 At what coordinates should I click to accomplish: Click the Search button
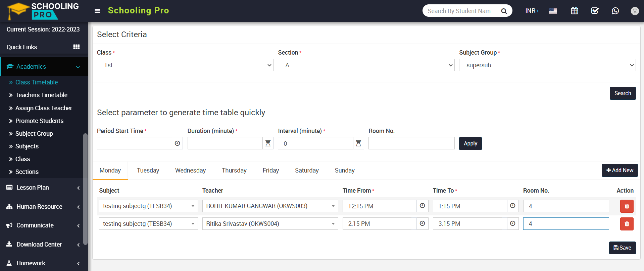(x=623, y=93)
